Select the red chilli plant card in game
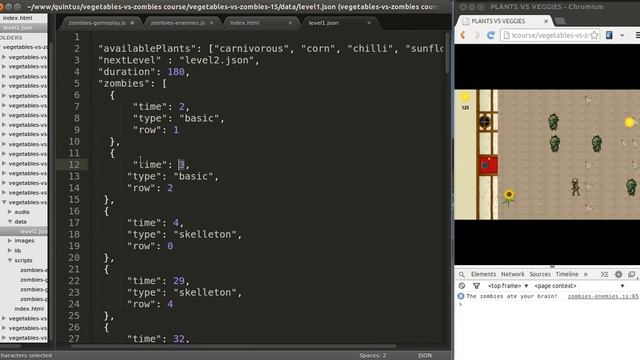The height and width of the screenshot is (360, 640). 488,165
